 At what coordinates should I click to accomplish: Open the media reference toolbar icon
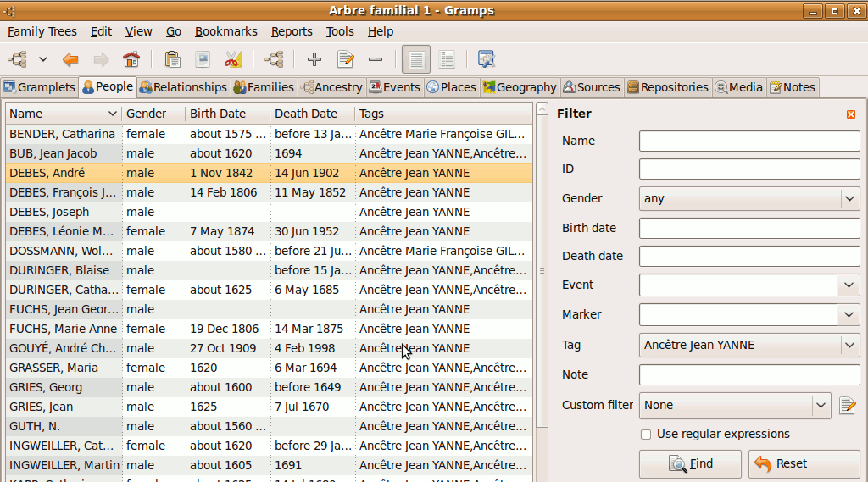[203, 59]
